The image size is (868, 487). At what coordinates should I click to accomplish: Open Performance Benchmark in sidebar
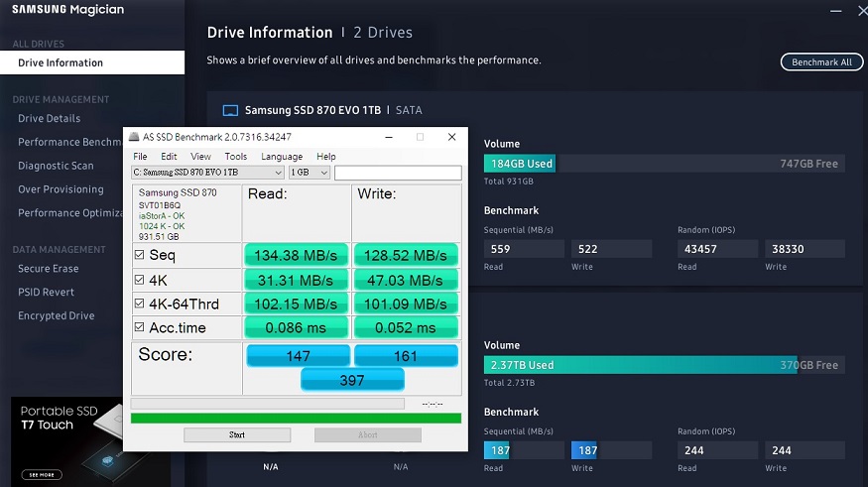[69, 142]
